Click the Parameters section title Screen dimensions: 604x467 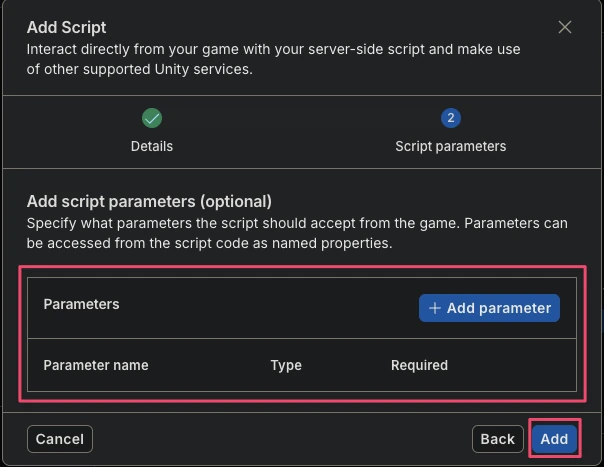click(81, 304)
